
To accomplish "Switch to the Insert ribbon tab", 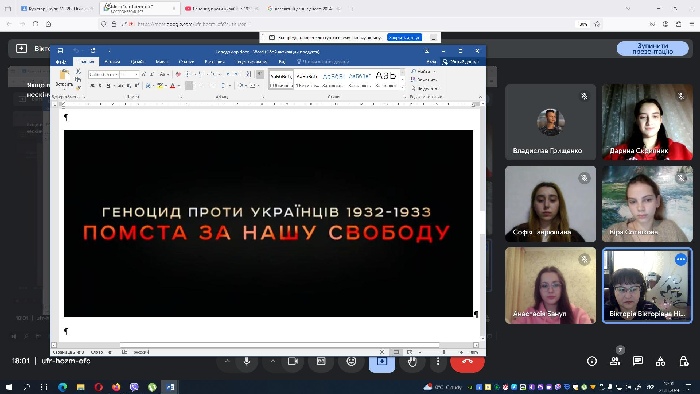I will 112,62.
